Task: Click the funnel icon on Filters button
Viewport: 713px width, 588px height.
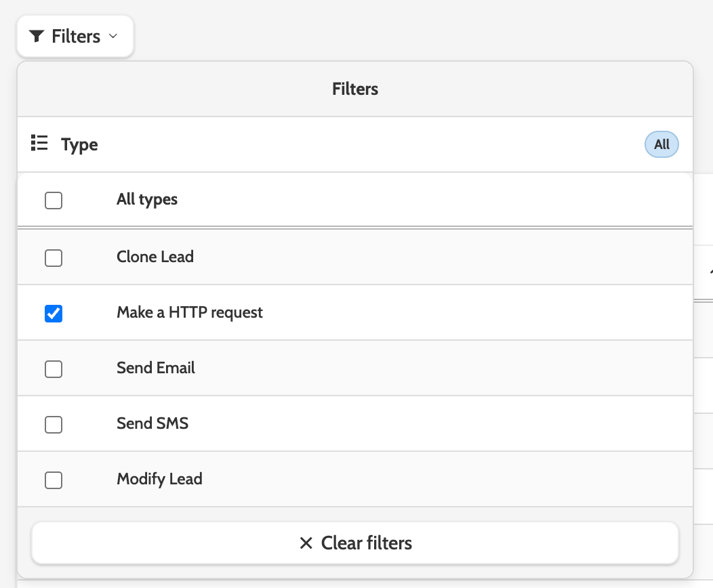Action: [37, 36]
